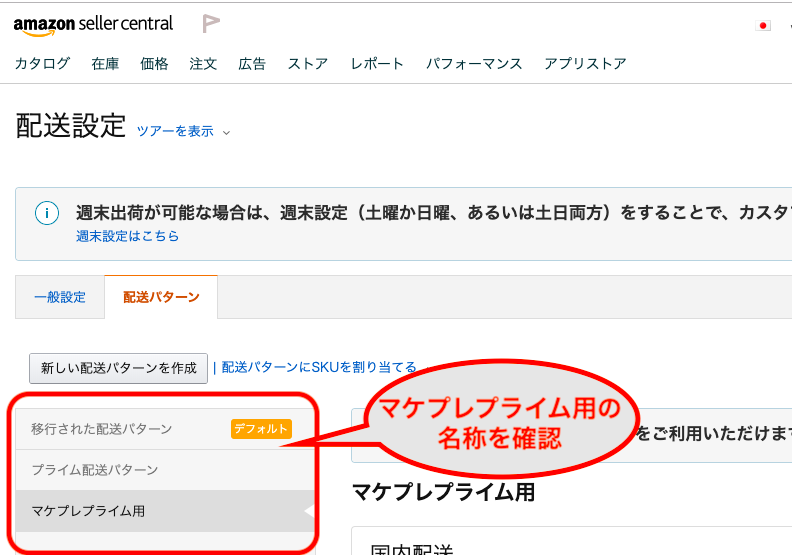Open the アプリストア menu
Image resolution: width=792 pixels, height=555 pixels.
coord(585,64)
